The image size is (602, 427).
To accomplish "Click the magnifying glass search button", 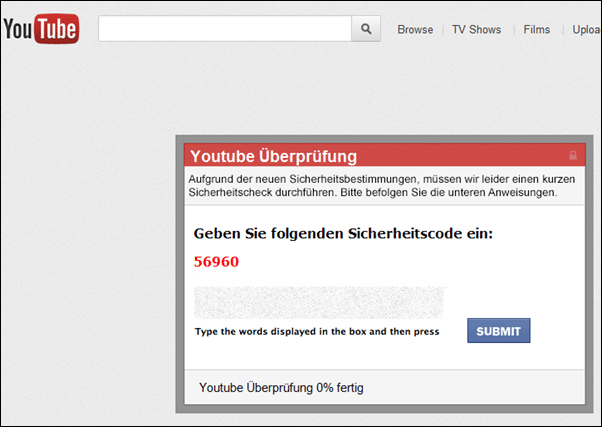I will 366,28.
